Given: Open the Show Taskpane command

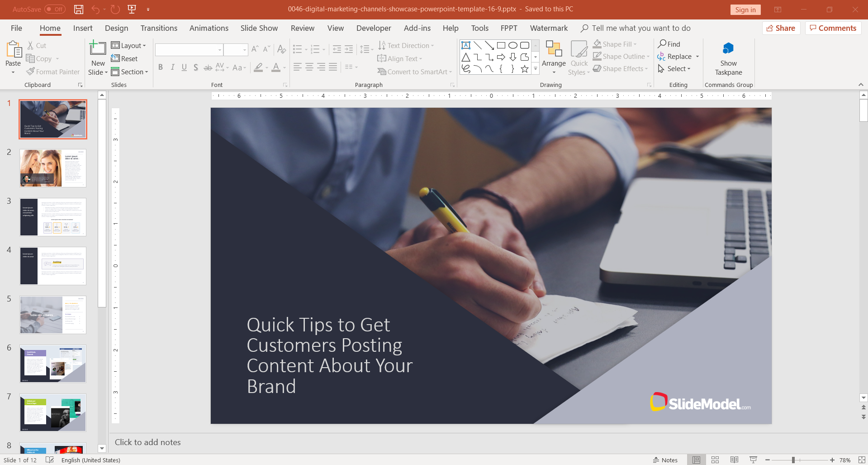Looking at the screenshot, I should click(728, 59).
